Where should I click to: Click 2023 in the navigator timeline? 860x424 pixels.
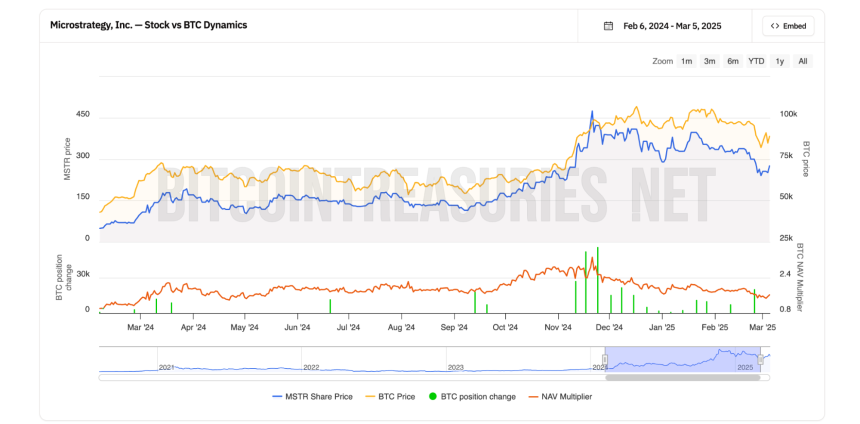point(456,367)
